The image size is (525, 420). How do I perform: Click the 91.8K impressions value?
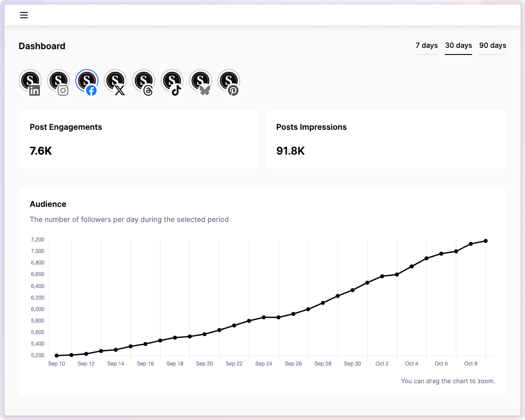tap(290, 151)
